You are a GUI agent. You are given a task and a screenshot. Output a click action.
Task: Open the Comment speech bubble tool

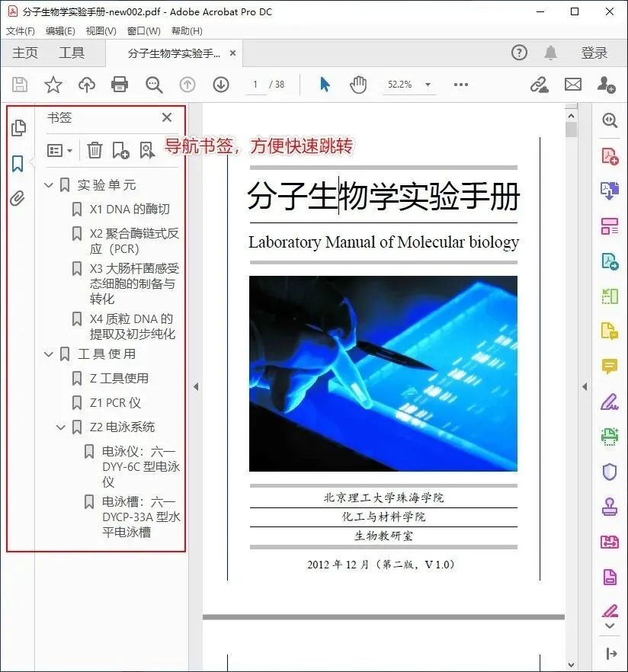tap(610, 366)
